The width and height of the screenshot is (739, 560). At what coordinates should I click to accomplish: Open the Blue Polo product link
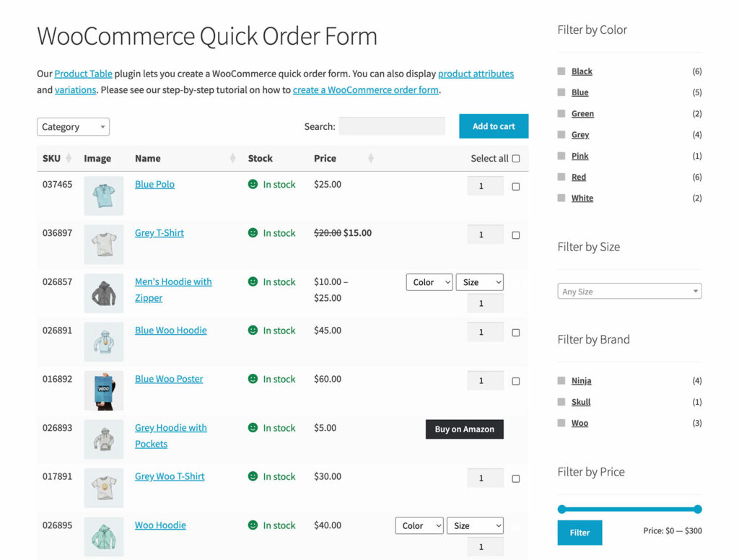[x=154, y=184]
